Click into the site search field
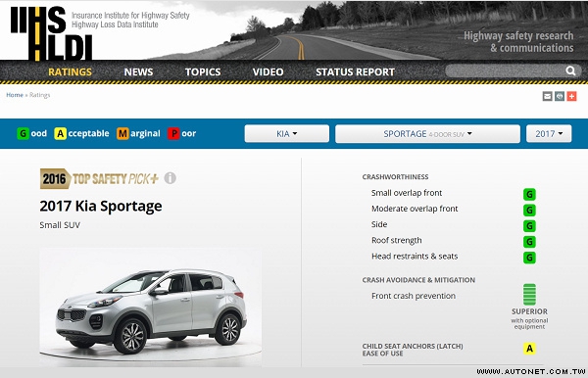This screenshot has width=588, height=378. (x=505, y=71)
